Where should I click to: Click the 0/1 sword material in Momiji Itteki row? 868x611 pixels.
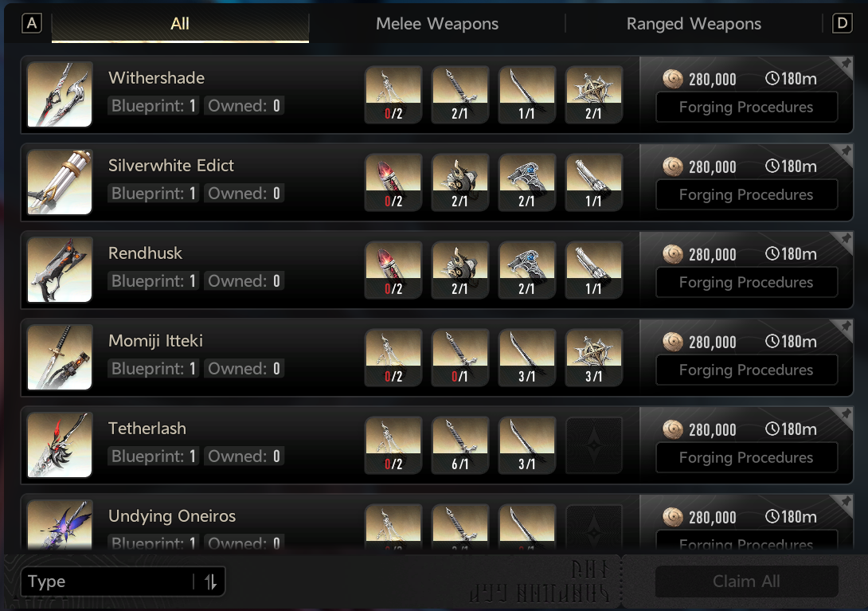460,358
